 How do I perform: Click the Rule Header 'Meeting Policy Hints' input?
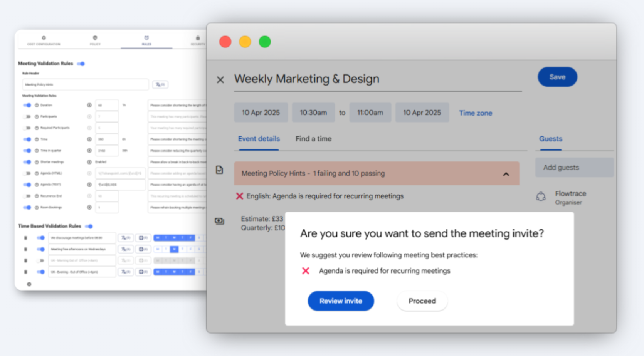point(85,84)
